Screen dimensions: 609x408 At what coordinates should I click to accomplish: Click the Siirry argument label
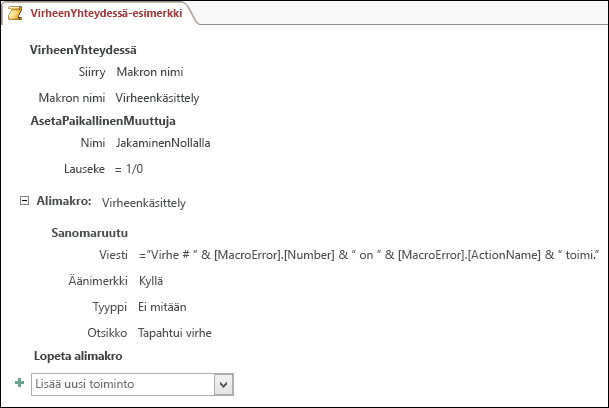tap(92, 72)
